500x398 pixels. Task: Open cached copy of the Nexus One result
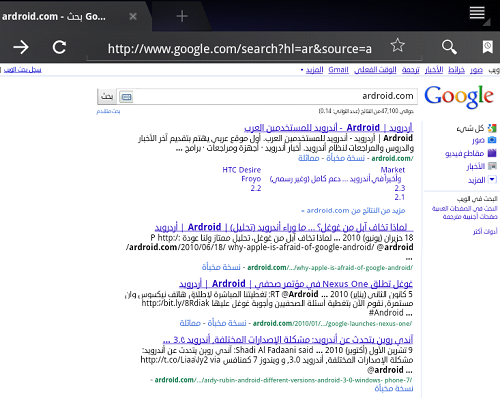(x=227, y=323)
